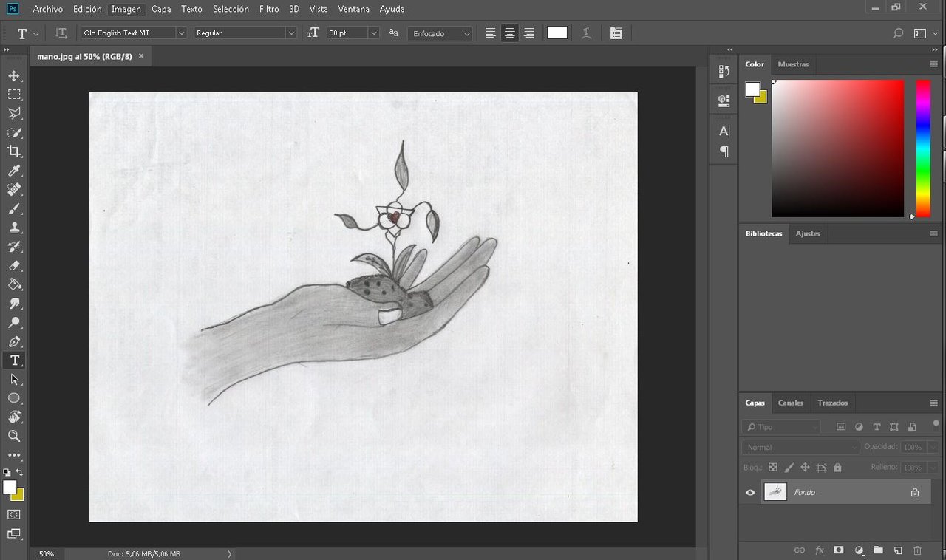This screenshot has height=560, width=946.
Task: Reset to default foreground and background colors
Action: (x=7, y=472)
